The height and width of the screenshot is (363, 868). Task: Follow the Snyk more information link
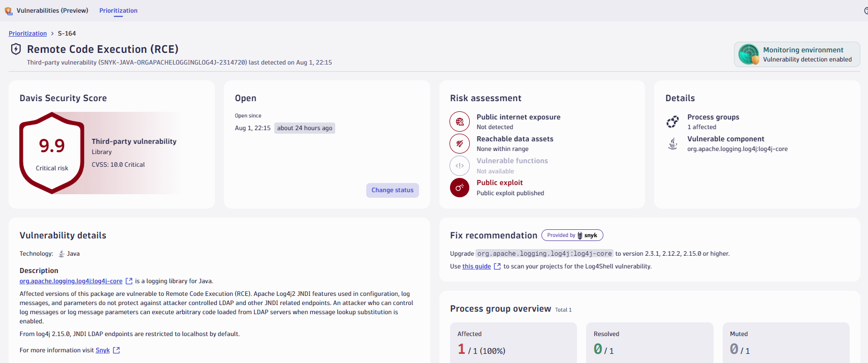[x=103, y=350]
